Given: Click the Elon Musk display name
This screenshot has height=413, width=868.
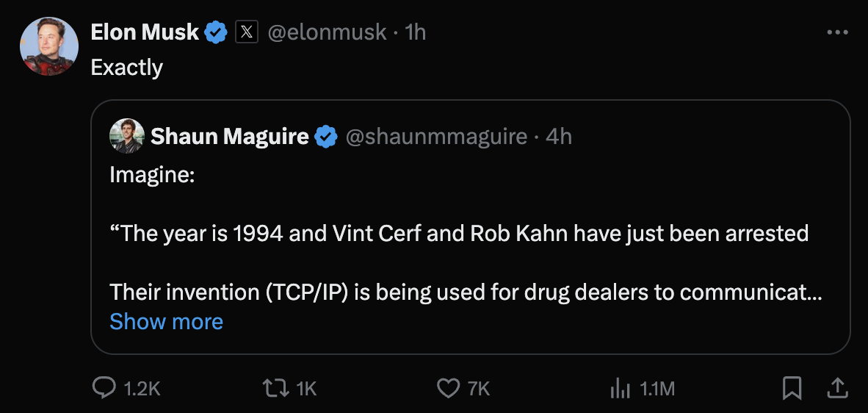Looking at the screenshot, I should click(145, 32).
